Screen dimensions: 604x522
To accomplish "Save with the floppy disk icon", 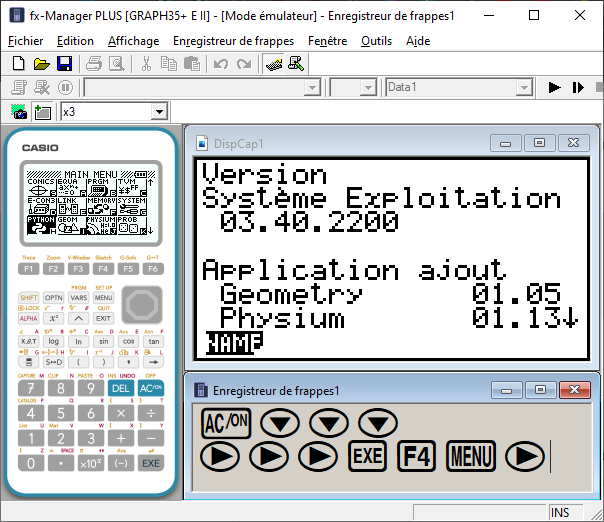I will tap(64, 64).
